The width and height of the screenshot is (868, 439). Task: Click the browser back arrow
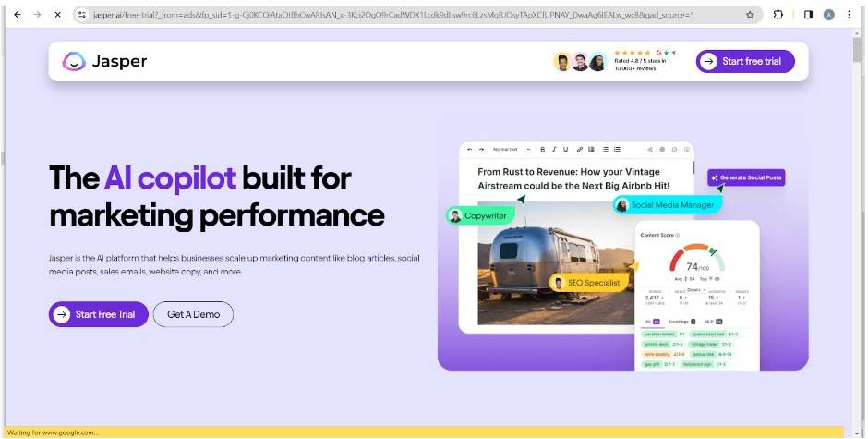click(x=17, y=15)
